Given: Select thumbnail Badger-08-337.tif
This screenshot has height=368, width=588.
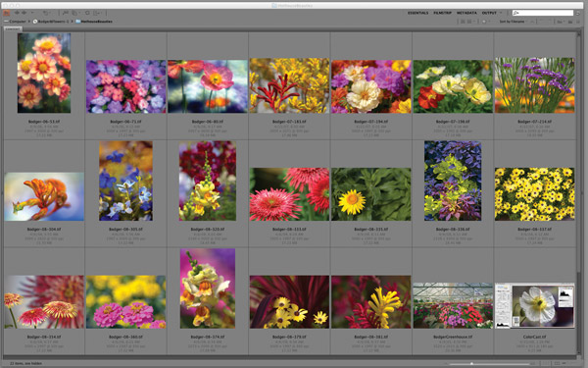Looking at the screenshot, I should point(534,194).
